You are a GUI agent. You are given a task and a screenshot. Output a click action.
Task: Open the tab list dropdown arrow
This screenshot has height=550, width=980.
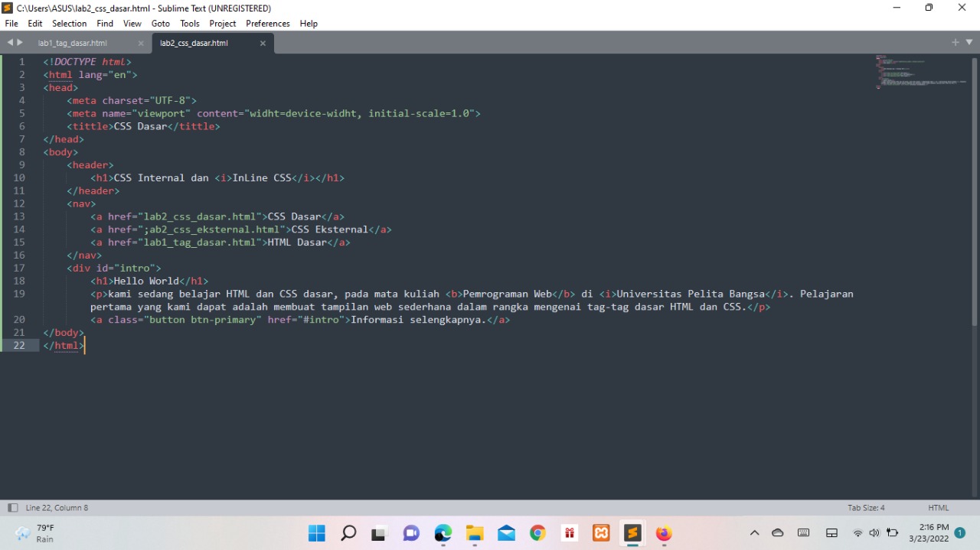pyautogui.click(x=969, y=42)
